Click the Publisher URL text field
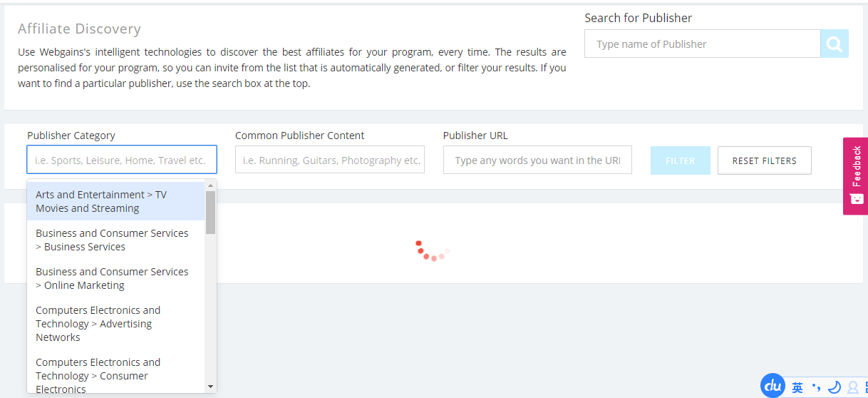The height and width of the screenshot is (398, 868). tap(537, 160)
